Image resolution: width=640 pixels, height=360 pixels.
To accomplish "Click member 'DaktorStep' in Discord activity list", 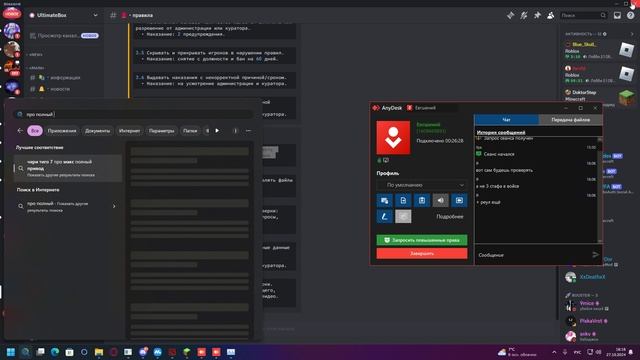I will tap(584, 92).
